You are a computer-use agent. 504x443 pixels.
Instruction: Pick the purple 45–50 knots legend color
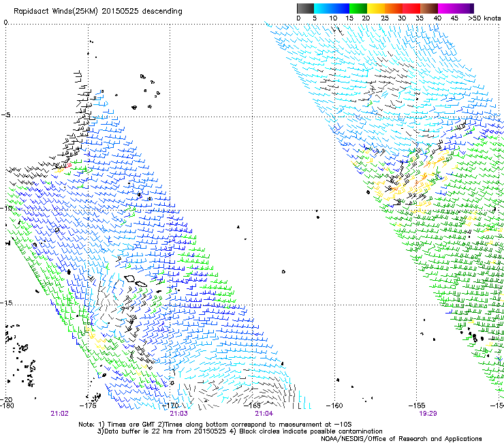(x=464, y=8)
